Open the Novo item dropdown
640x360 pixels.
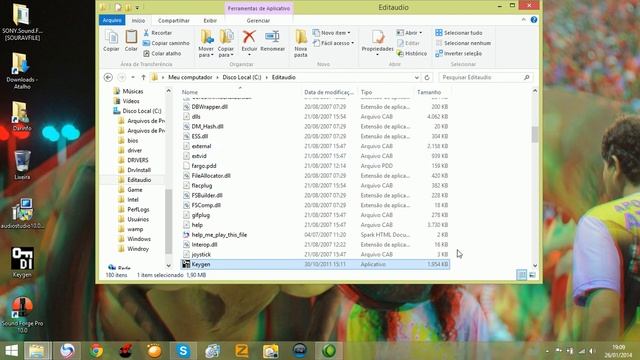pos(331,33)
